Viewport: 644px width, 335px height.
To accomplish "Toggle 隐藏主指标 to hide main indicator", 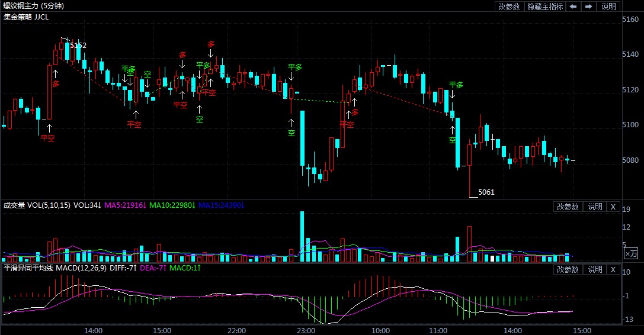I will [545, 7].
